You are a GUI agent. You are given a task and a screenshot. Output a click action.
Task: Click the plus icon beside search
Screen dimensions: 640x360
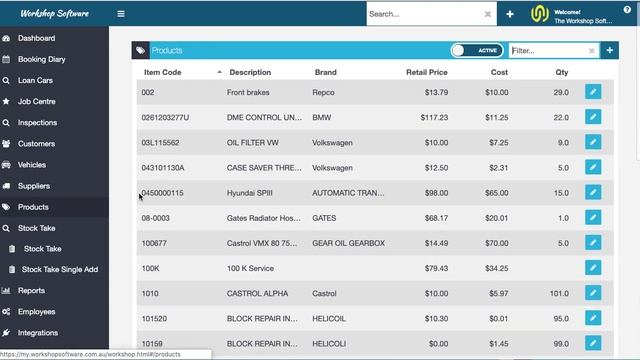point(510,14)
